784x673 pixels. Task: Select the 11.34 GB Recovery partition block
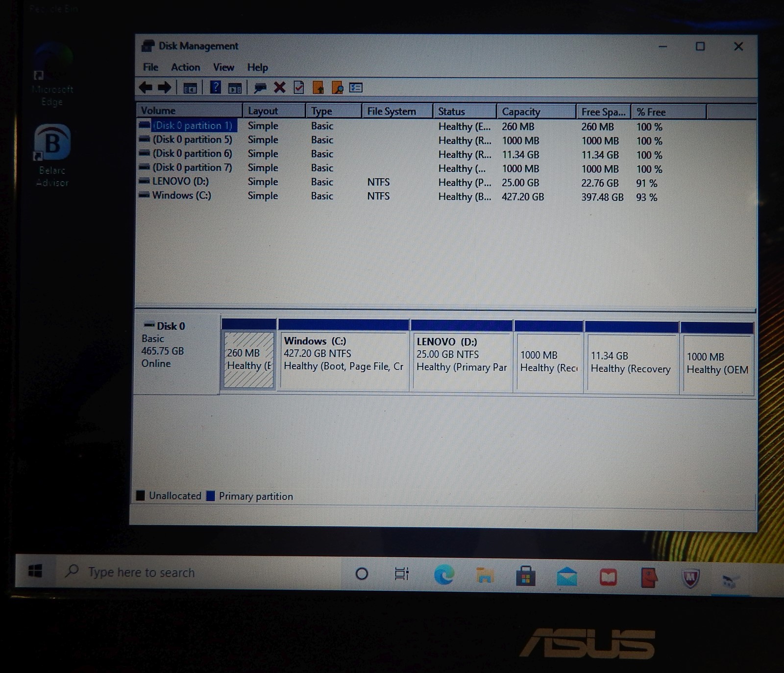(x=631, y=363)
